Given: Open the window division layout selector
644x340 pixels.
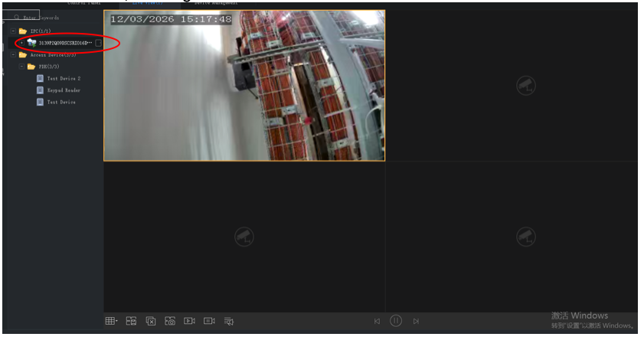Looking at the screenshot, I should 111,321.
